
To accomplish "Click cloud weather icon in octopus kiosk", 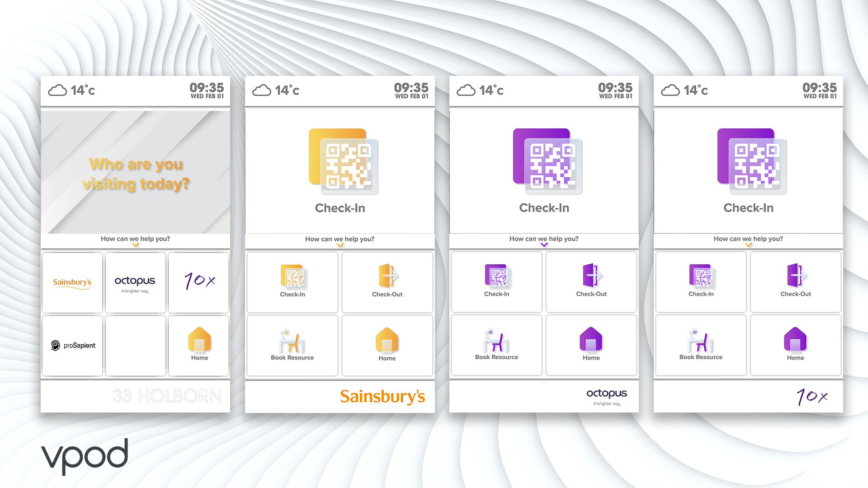I will coord(466,90).
